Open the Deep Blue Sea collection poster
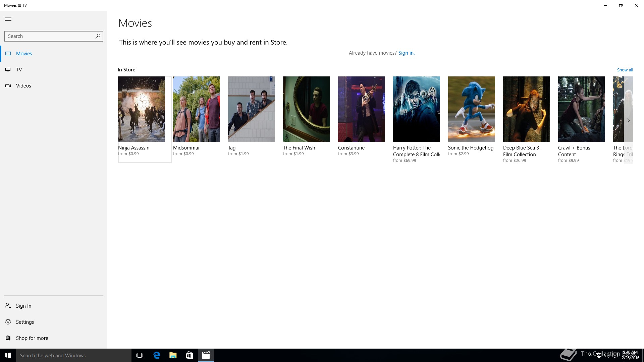Viewport: 644px width, 362px height. click(527, 109)
